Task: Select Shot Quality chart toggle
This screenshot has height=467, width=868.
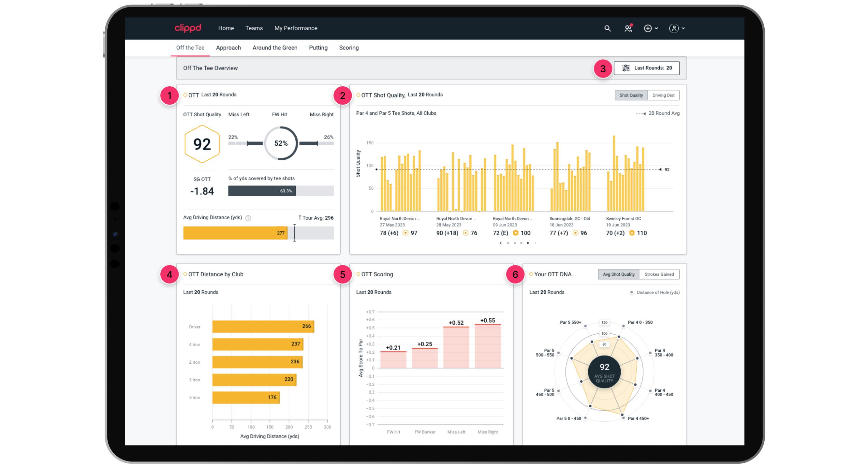Action: 631,95
